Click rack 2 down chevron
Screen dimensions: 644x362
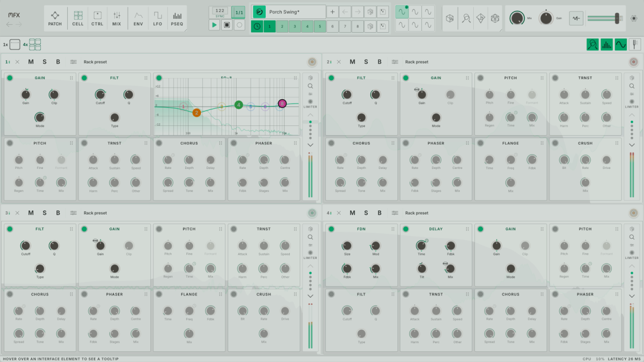(632, 145)
